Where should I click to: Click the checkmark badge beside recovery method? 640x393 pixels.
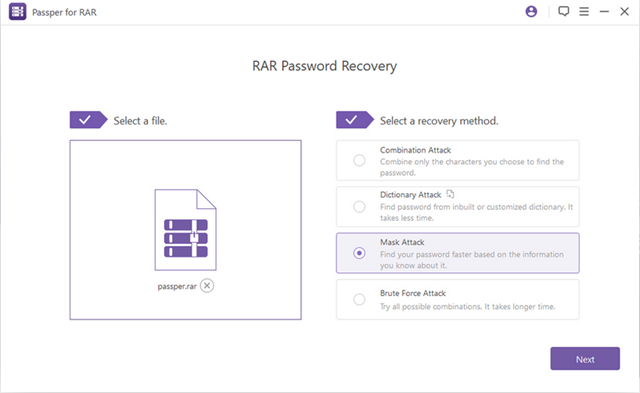point(355,120)
